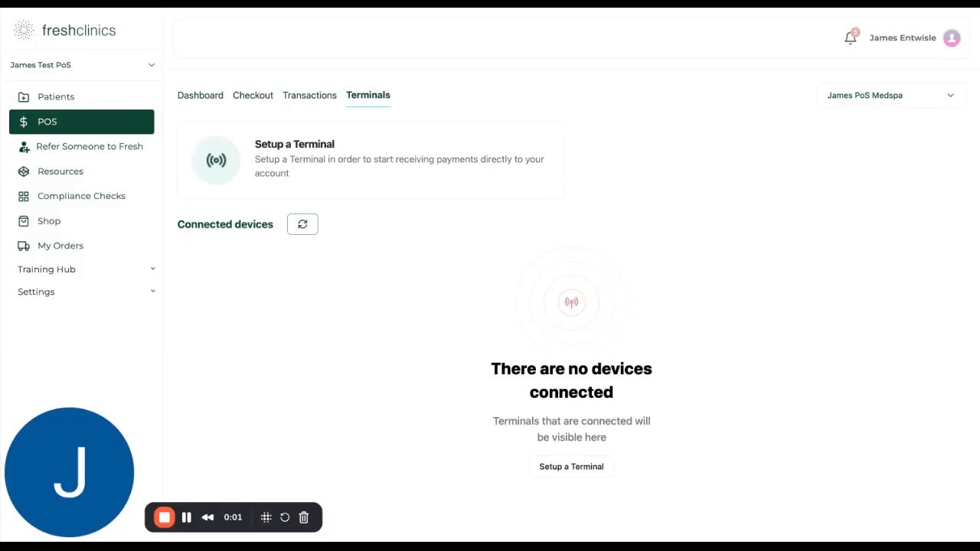Open Compliance Checks in the sidebar
The height and width of the screenshot is (551, 980).
click(82, 196)
